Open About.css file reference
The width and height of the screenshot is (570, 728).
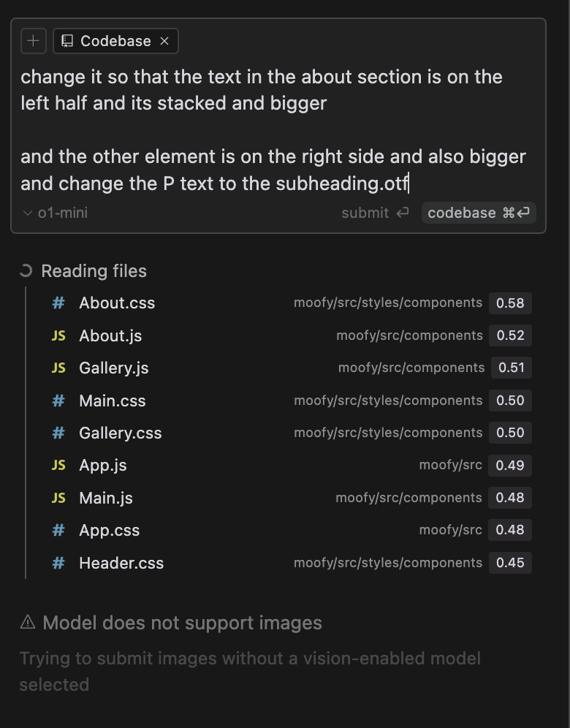117,303
